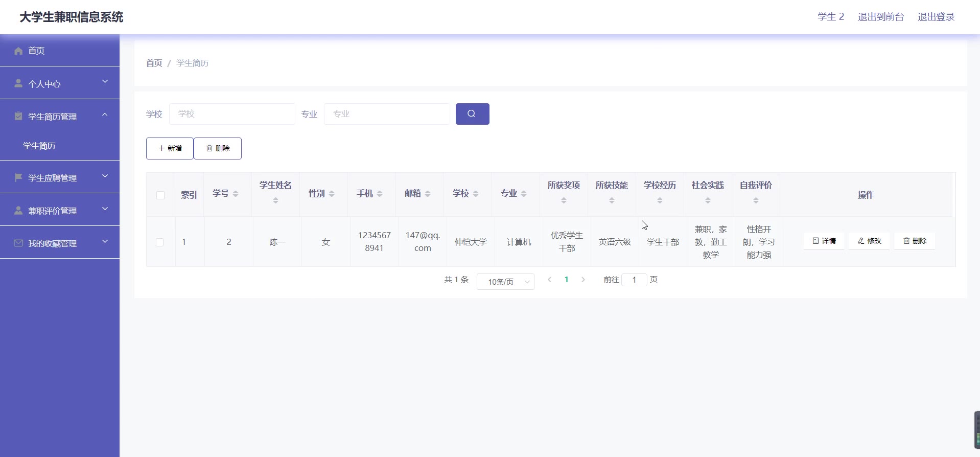Click the 大学生兼职信息系统 title
This screenshot has width=980, height=457.
coord(72,17)
